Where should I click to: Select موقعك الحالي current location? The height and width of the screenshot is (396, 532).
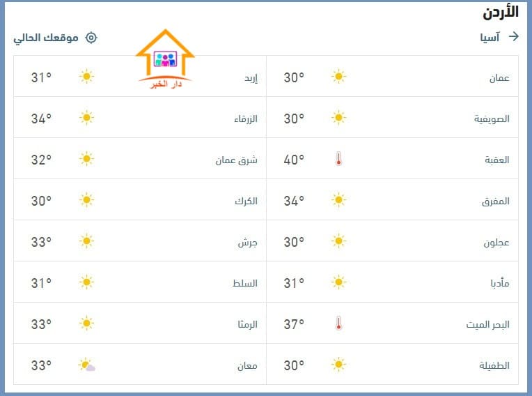click(46, 38)
